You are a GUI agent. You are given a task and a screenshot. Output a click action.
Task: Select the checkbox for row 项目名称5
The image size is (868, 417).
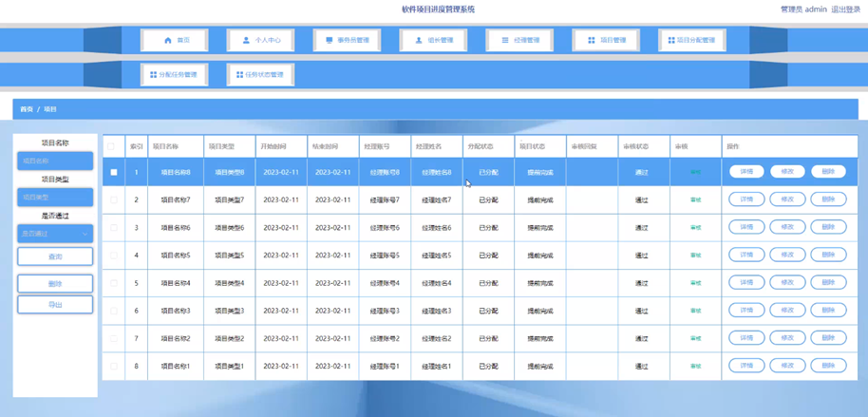click(114, 255)
